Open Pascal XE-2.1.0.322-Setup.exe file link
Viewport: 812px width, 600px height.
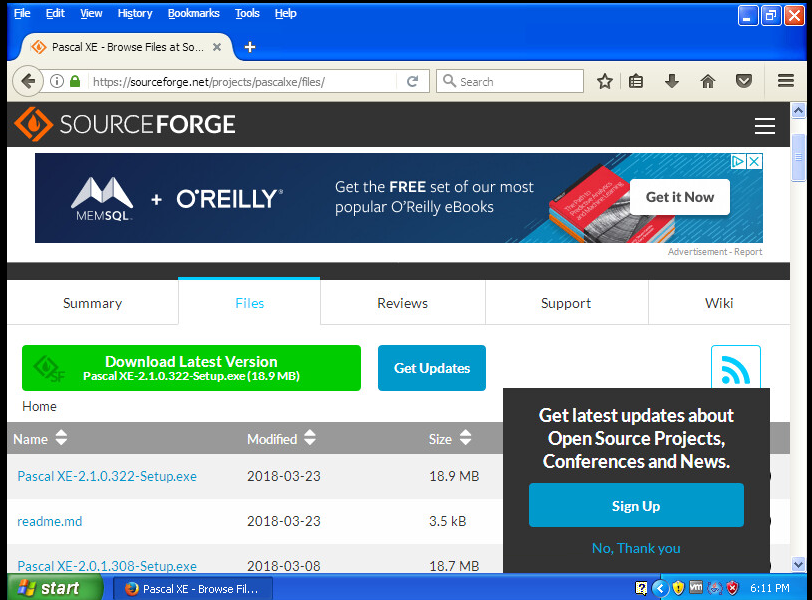point(107,476)
